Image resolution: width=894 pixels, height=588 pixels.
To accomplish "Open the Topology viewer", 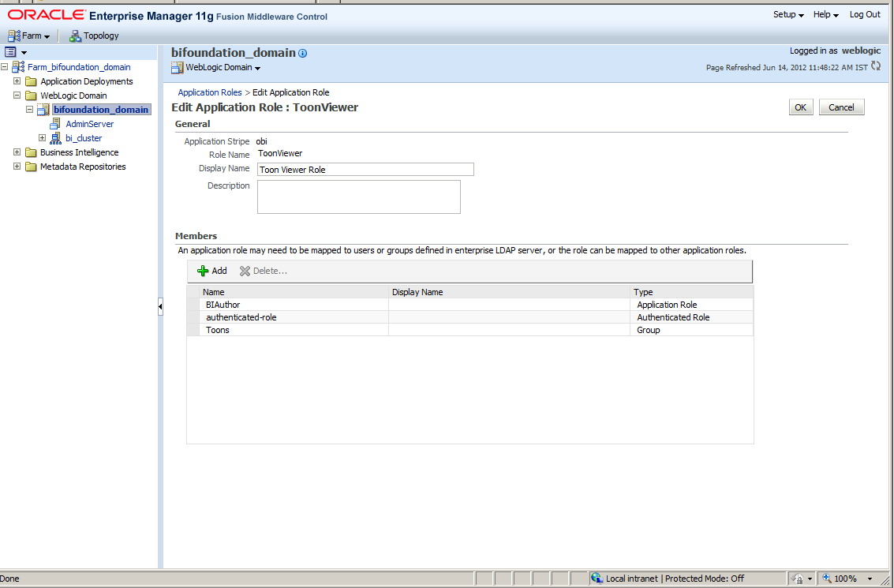I will coord(93,36).
